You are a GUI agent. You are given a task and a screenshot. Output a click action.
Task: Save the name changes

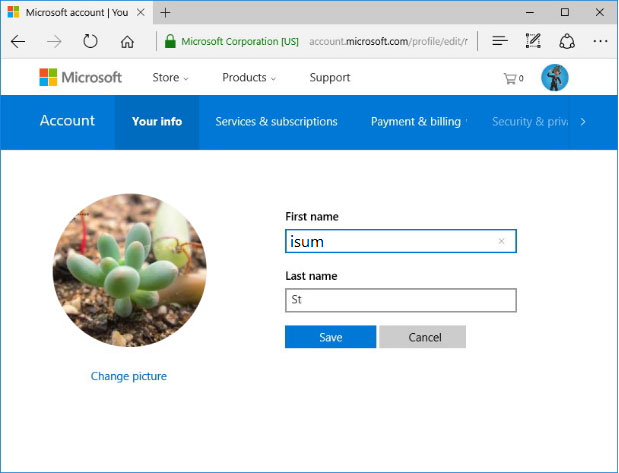click(x=330, y=337)
